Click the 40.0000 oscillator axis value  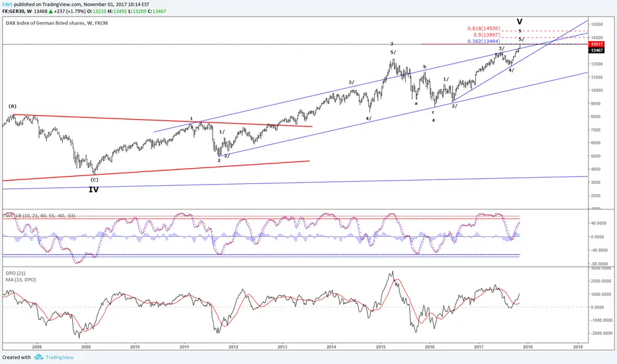click(x=599, y=223)
